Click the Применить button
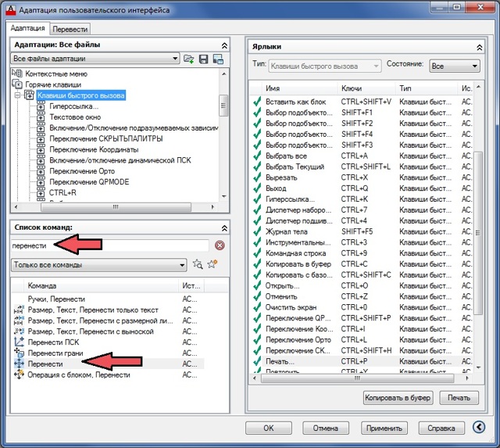This screenshot has width=500, height=448. [x=384, y=428]
